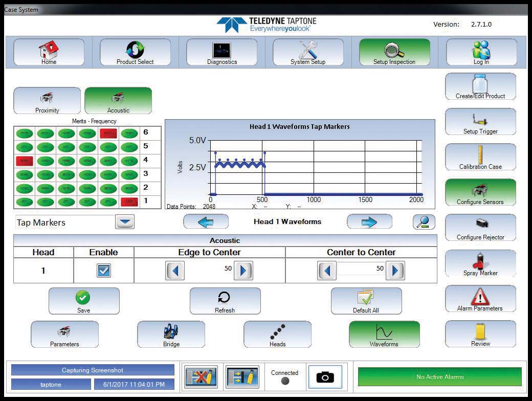This screenshot has height=401, width=532.
Task: Click the magnifier zoom icon beside waveforms
Action: (x=424, y=222)
